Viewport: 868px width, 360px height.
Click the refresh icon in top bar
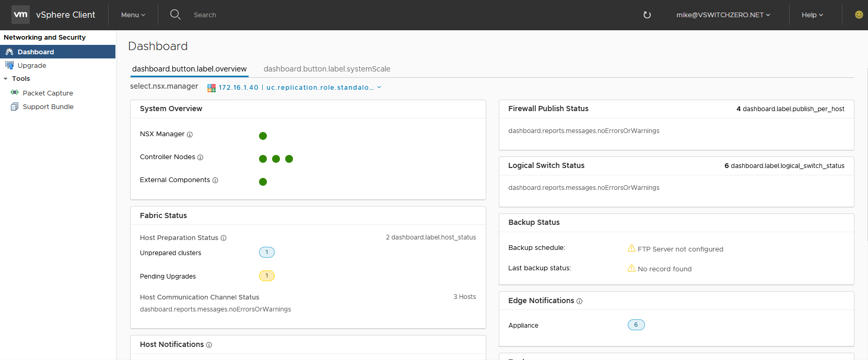pyautogui.click(x=647, y=15)
